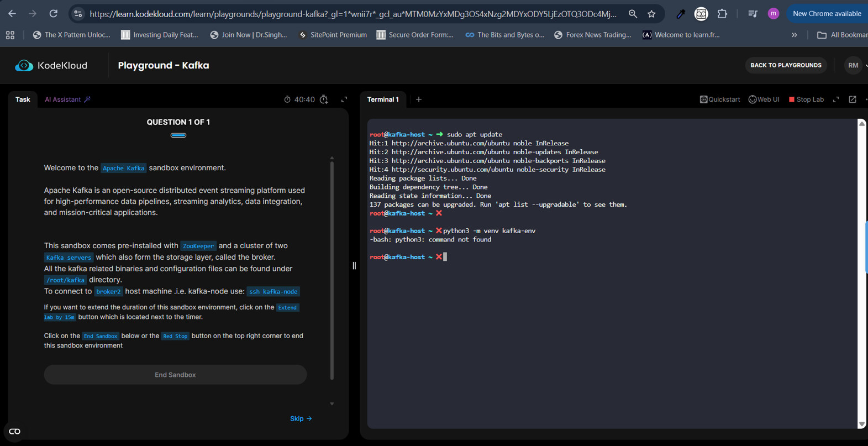Open the zoom magnifier in address bar

coord(633,14)
